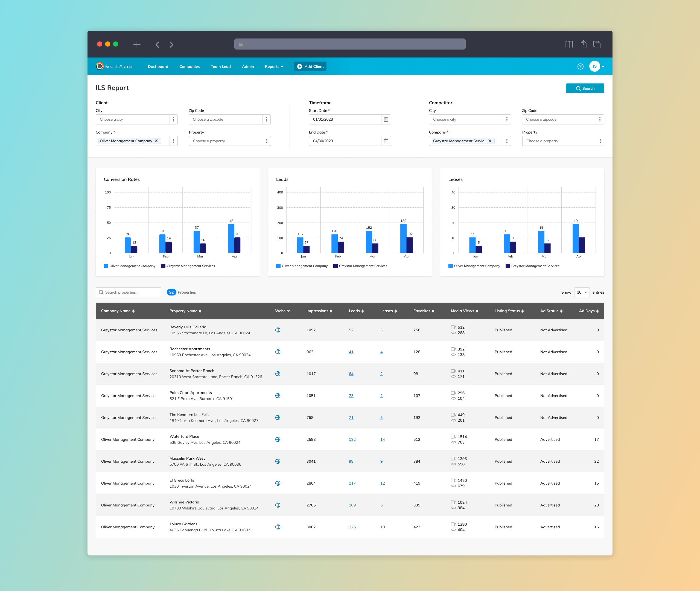
Task: Open the browser reading list book icon
Action: tap(569, 44)
